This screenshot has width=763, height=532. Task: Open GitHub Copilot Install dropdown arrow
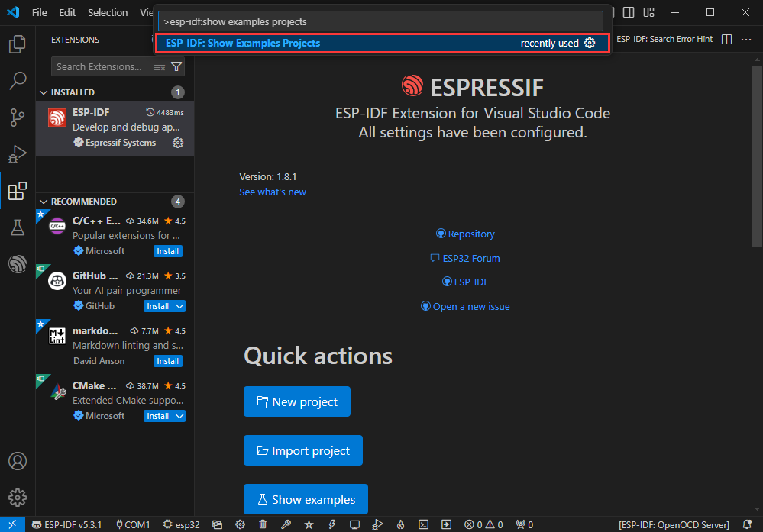(x=179, y=306)
